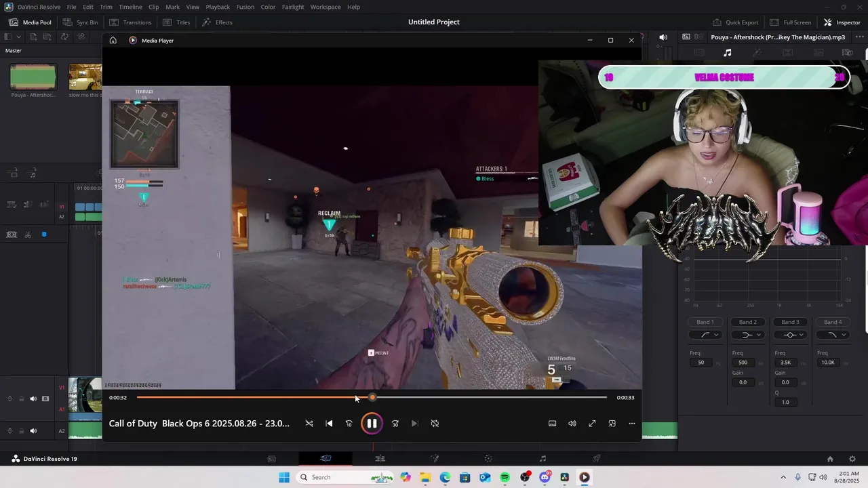Switch to the Deliver page
The width and height of the screenshot is (868, 488).
[597, 459]
